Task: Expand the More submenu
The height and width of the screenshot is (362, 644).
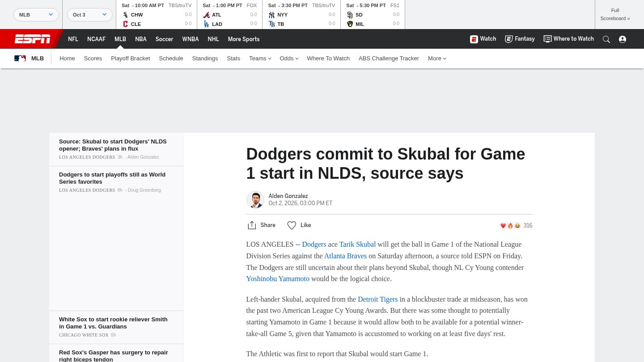Action: (437, 59)
